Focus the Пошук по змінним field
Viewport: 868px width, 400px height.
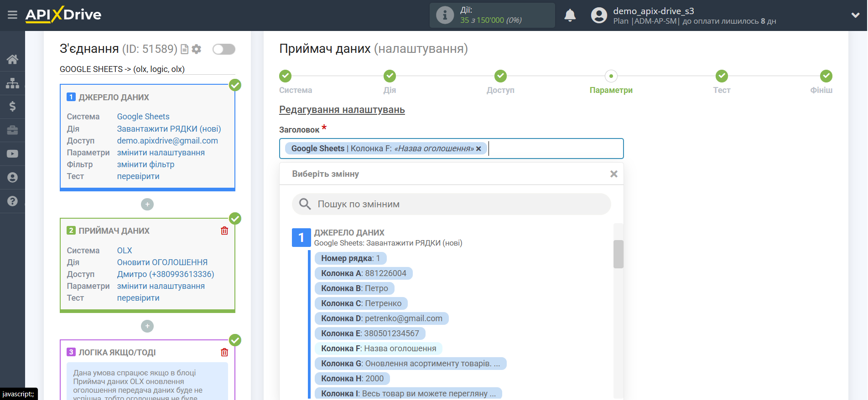pos(451,204)
